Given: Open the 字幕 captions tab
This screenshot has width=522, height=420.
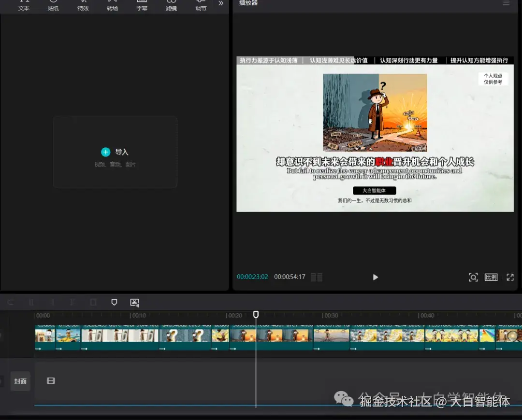Looking at the screenshot, I should click(142, 6).
